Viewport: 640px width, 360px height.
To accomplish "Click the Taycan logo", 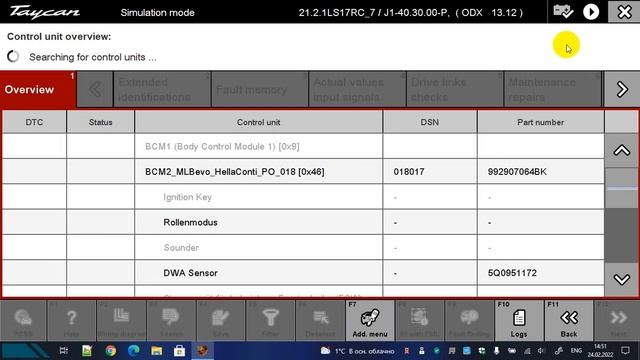I will 44,12.
